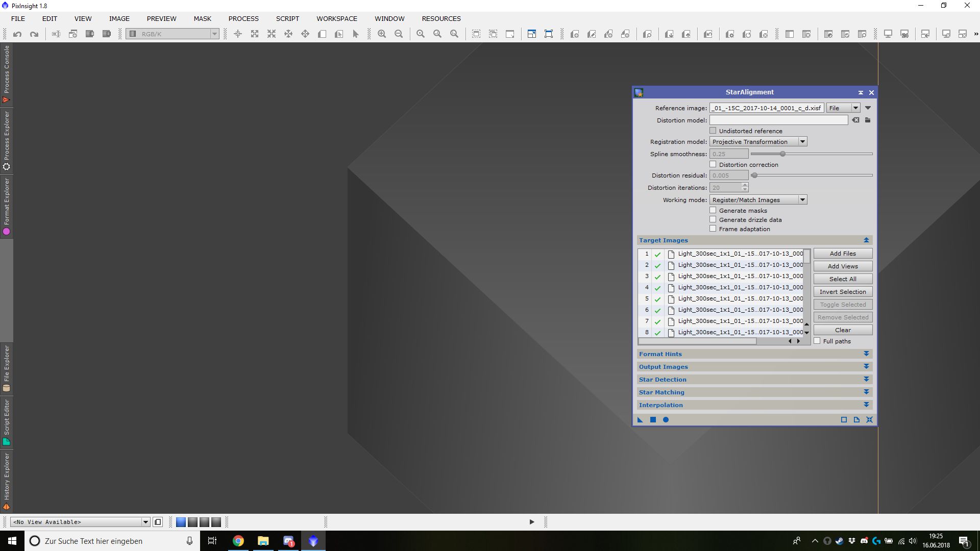Browse for distortion model folder icon
The height and width of the screenshot is (551, 980).
click(x=868, y=120)
